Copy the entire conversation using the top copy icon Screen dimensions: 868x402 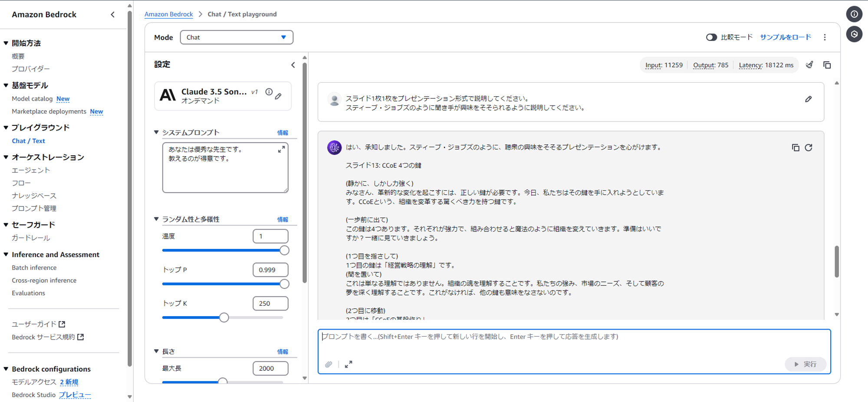click(x=827, y=65)
